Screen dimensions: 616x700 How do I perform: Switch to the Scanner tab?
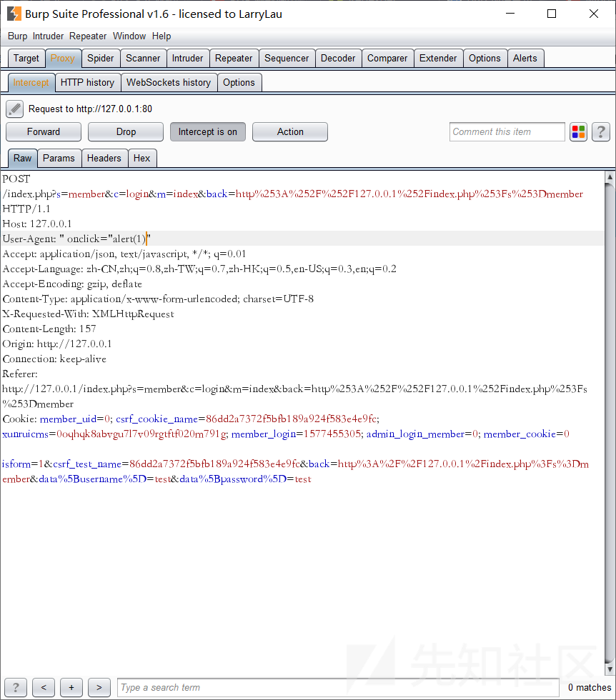tap(143, 59)
